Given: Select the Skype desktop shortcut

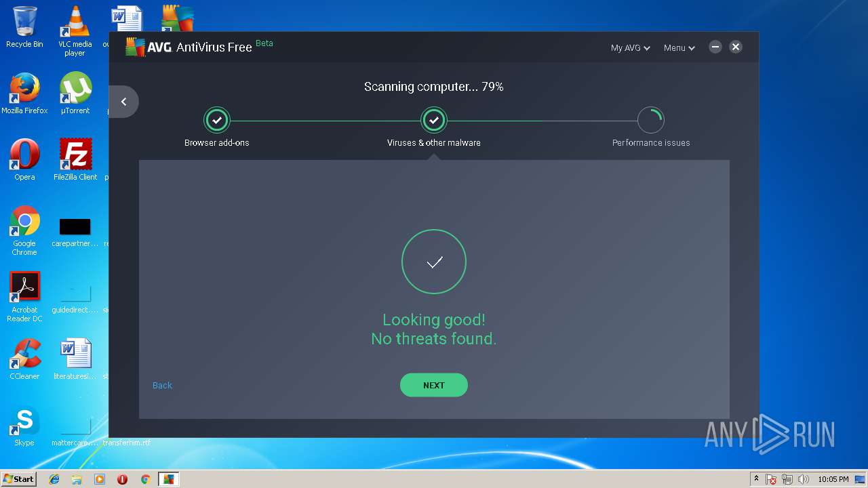Looking at the screenshot, I should click(24, 426).
